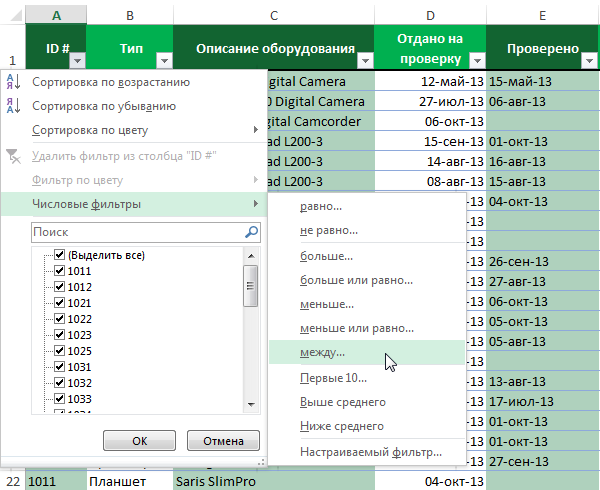
Task: Select меньше или равно... option
Action: [x=367, y=328]
